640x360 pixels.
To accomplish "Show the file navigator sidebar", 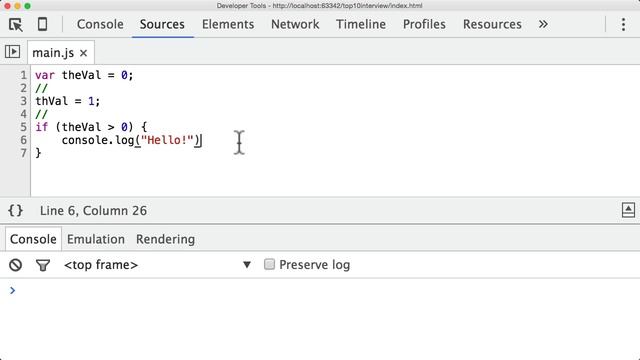I will coord(12,52).
